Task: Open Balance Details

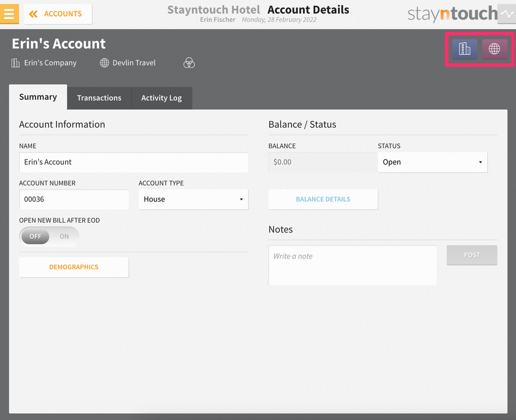Action: coord(323,199)
